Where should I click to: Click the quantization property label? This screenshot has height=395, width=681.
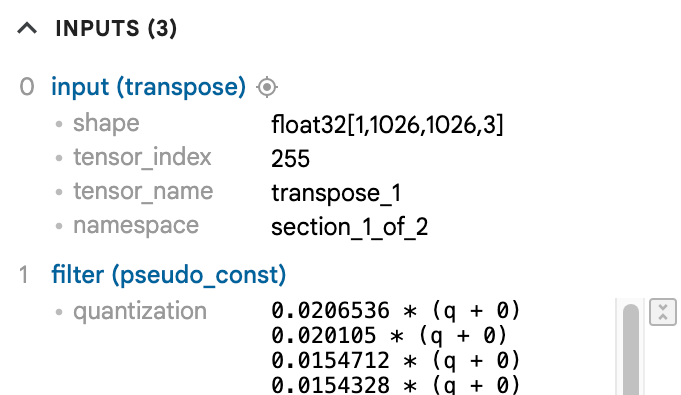coord(140,311)
